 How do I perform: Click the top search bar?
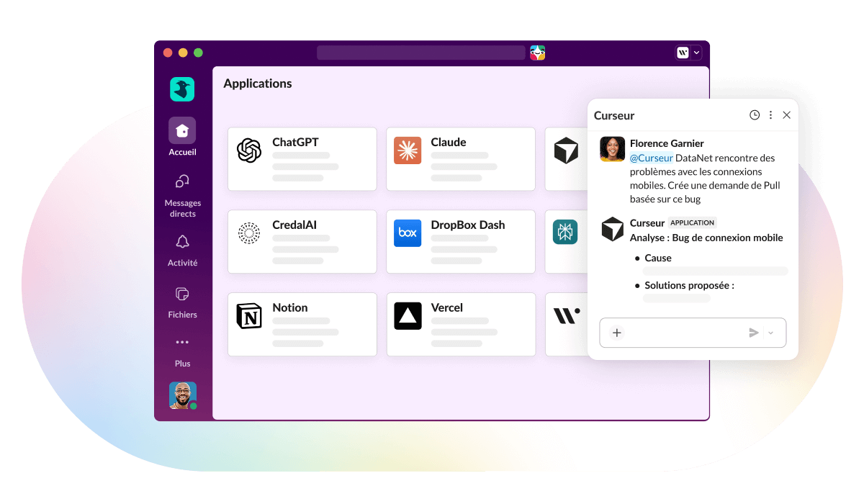pyautogui.click(x=421, y=52)
